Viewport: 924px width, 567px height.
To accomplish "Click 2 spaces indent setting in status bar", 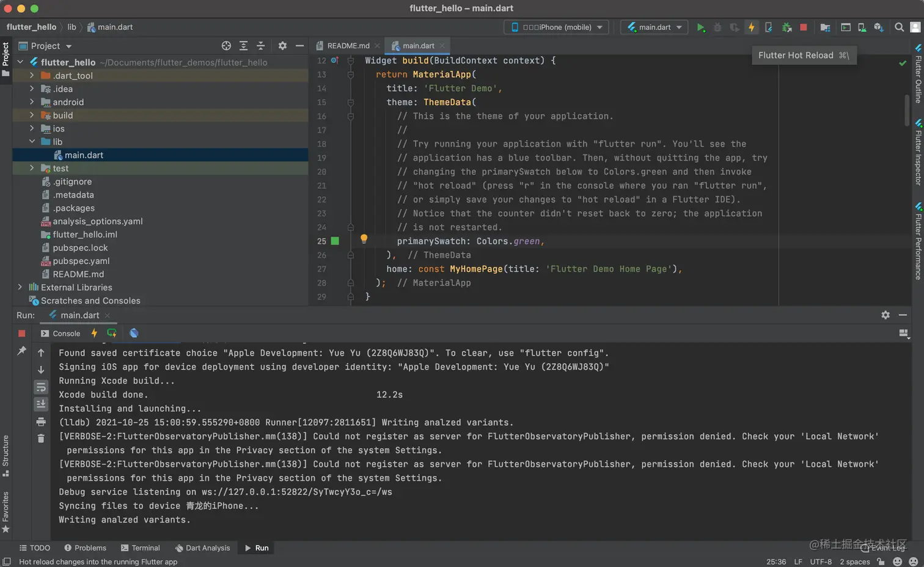I will pyautogui.click(x=854, y=562).
